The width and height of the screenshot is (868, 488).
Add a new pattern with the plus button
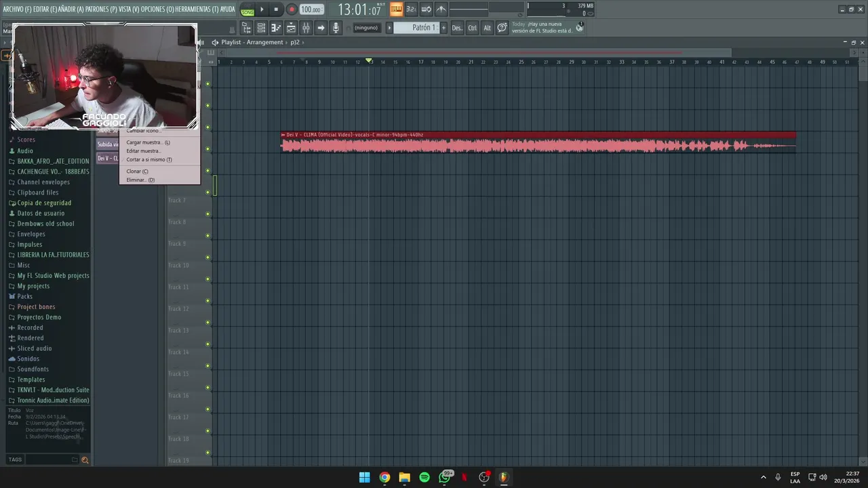tap(444, 28)
